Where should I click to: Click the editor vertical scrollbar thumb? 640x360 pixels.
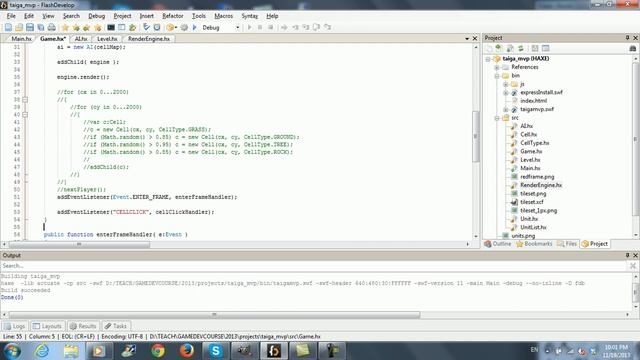click(475, 136)
